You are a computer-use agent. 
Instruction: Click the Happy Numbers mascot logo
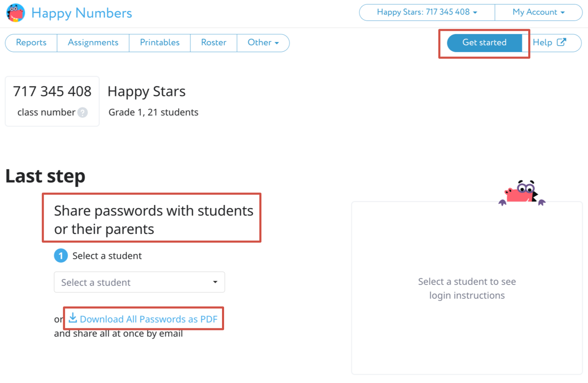click(16, 13)
